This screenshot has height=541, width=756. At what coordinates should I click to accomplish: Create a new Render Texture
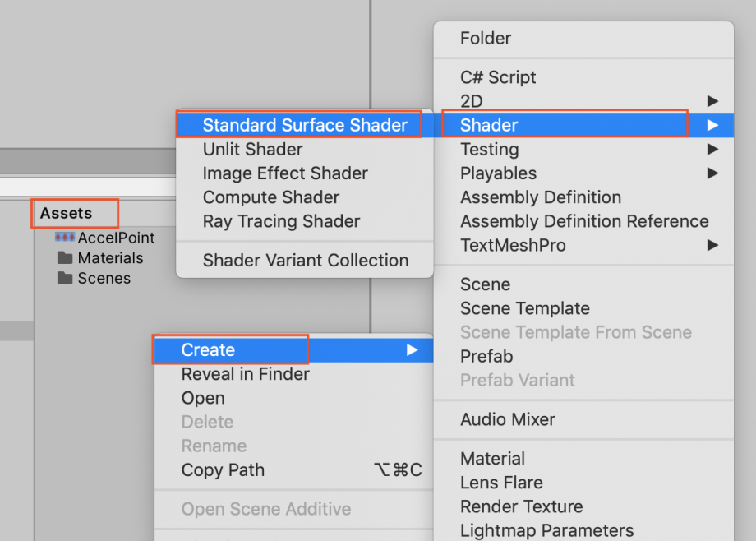point(521,506)
